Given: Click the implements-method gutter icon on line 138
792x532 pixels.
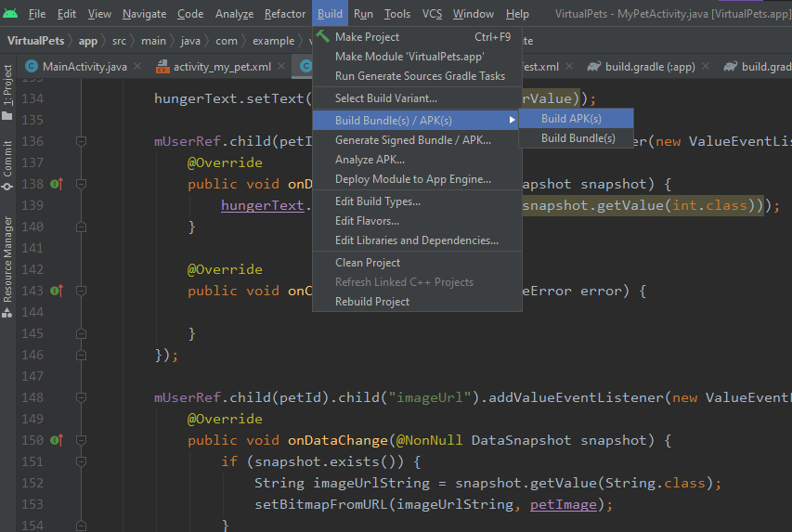Looking at the screenshot, I should pyautogui.click(x=56, y=184).
